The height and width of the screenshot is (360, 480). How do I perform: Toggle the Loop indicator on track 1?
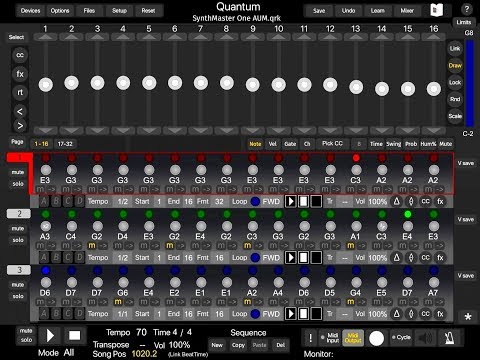[255, 202]
